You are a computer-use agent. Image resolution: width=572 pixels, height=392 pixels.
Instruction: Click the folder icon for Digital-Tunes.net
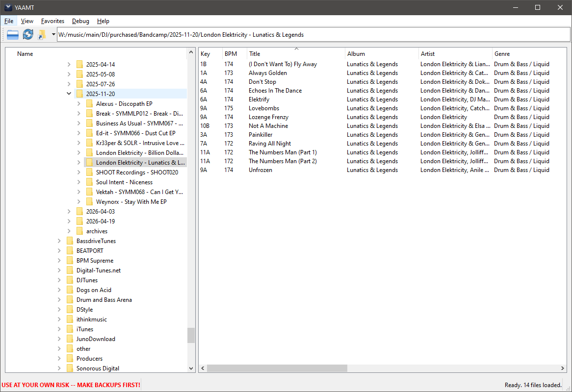pos(70,270)
